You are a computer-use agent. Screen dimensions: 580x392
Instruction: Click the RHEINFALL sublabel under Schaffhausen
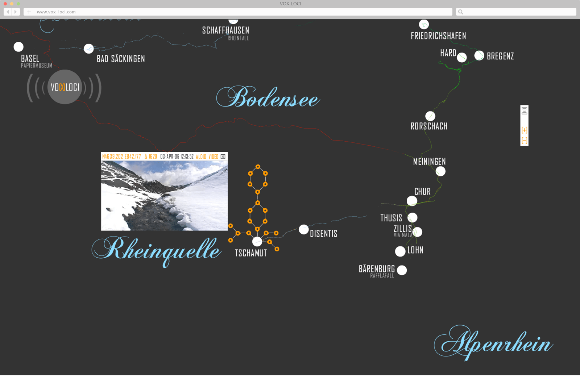pos(238,38)
